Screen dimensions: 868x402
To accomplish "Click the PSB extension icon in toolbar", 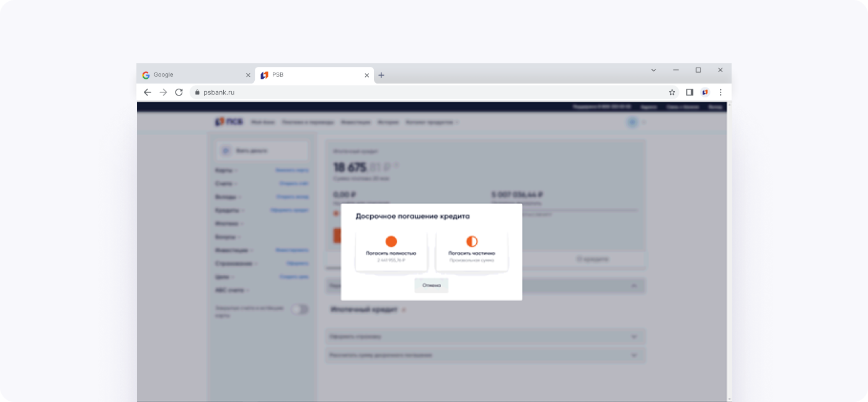I will [x=705, y=92].
